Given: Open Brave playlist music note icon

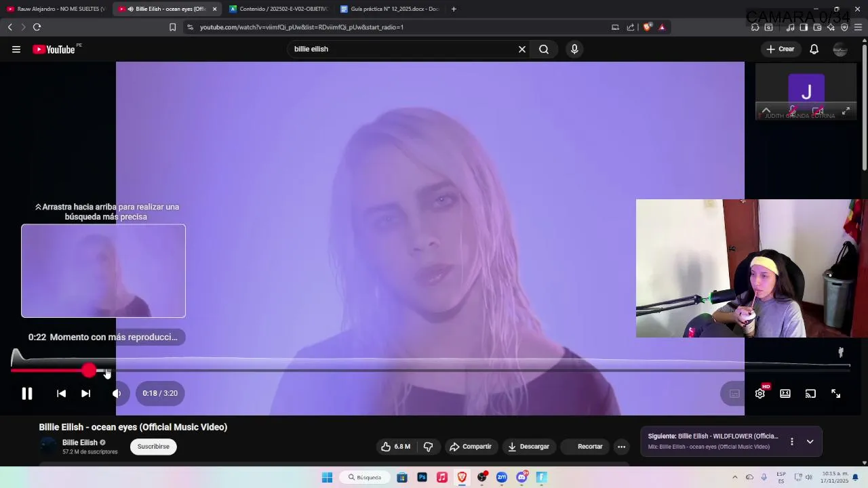Looking at the screenshot, I should [x=790, y=27].
